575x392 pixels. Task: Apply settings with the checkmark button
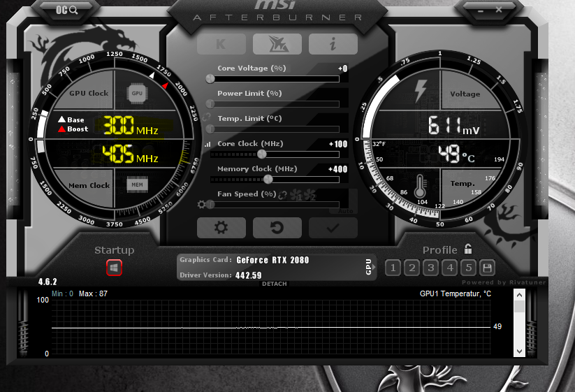[x=333, y=228]
